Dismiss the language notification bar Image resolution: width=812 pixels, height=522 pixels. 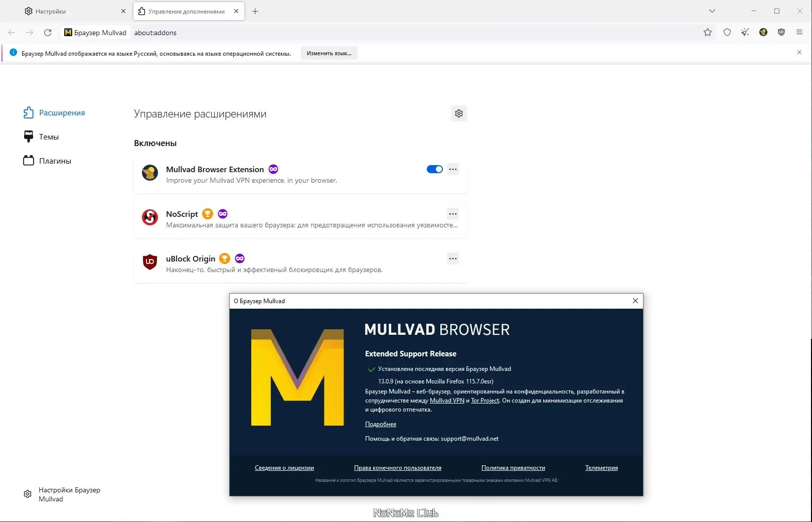pos(799,53)
